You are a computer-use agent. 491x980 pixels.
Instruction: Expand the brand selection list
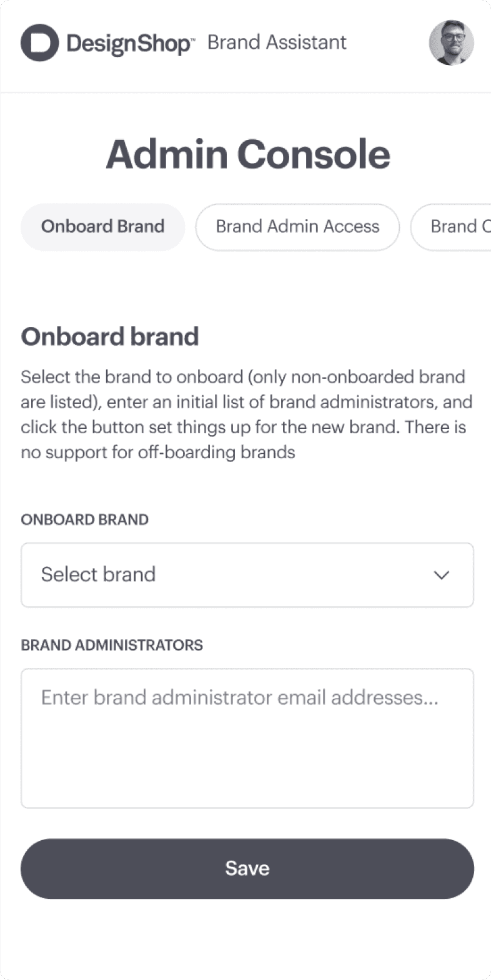click(x=247, y=574)
